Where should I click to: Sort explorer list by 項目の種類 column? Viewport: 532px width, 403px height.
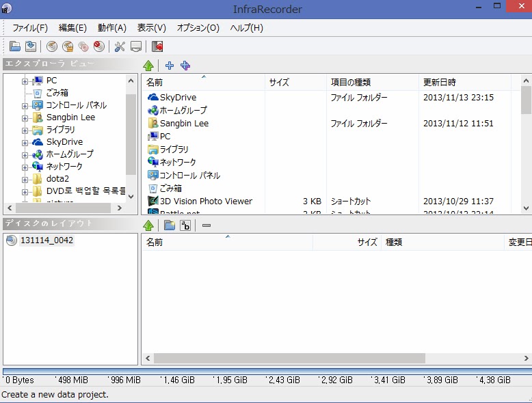tap(373, 83)
